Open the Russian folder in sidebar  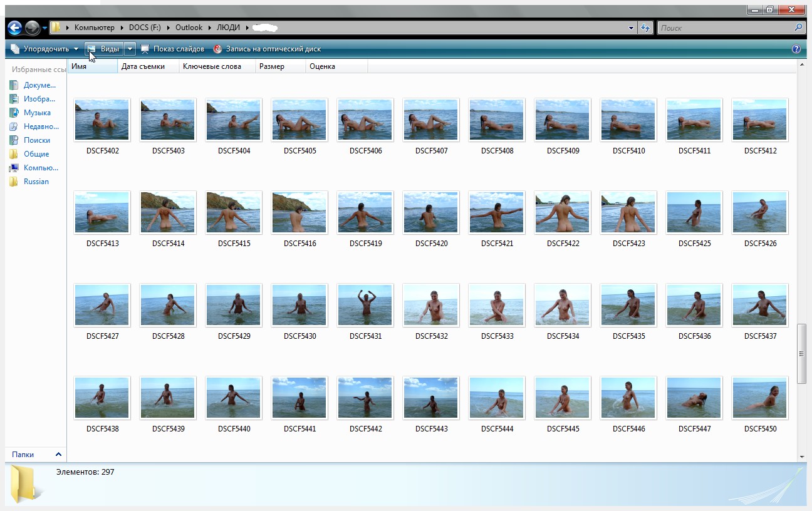click(36, 182)
